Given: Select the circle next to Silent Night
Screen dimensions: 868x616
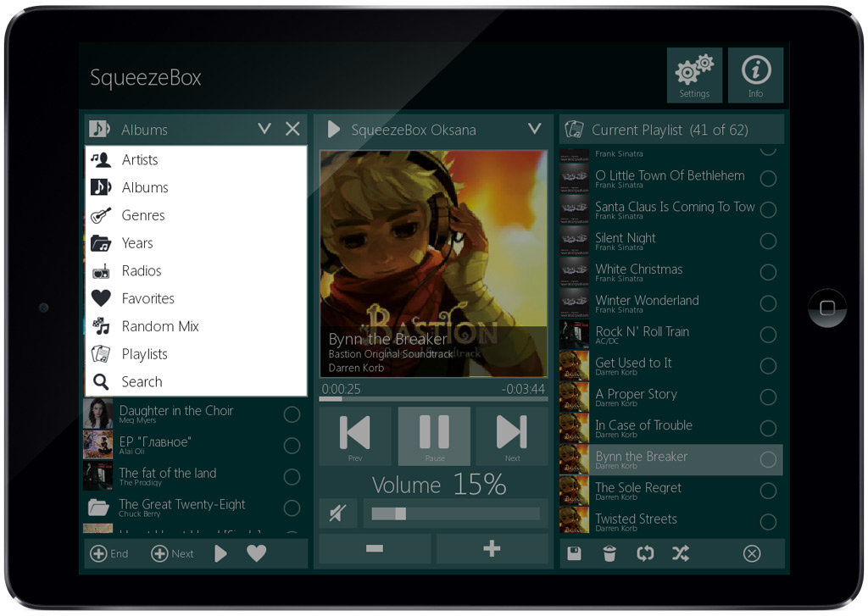Looking at the screenshot, I should [x=768, y=241].
